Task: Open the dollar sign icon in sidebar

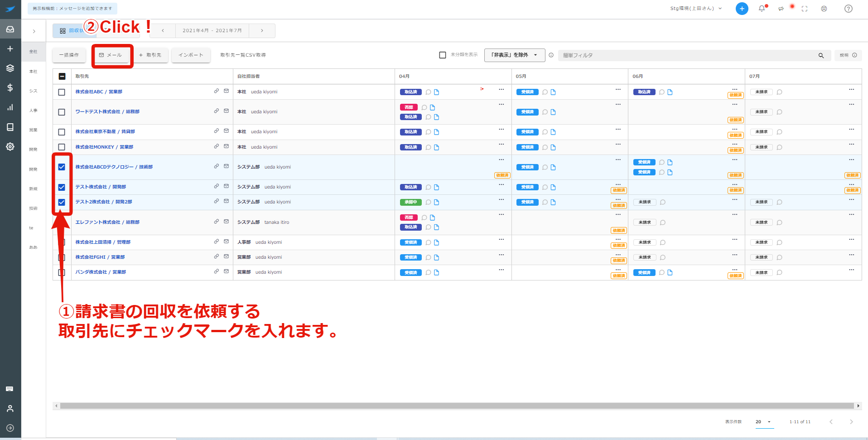Action: click(x=10, y=88)
